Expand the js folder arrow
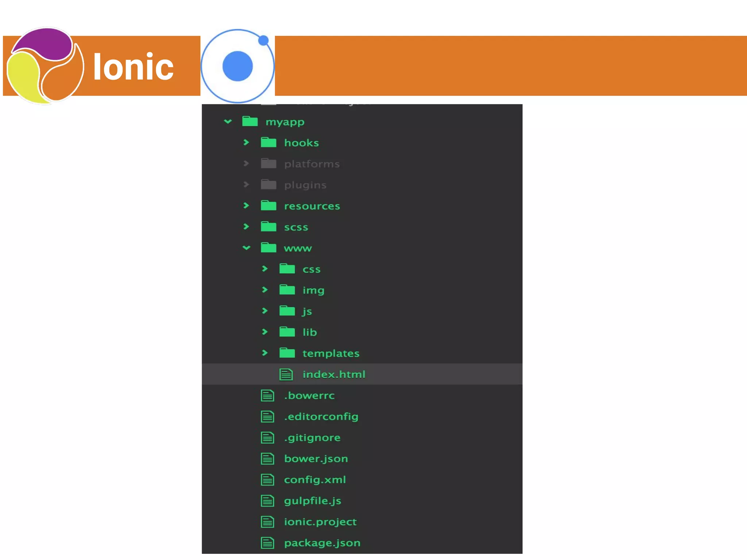Screen dimensions: 747x560 pos(265,311)
